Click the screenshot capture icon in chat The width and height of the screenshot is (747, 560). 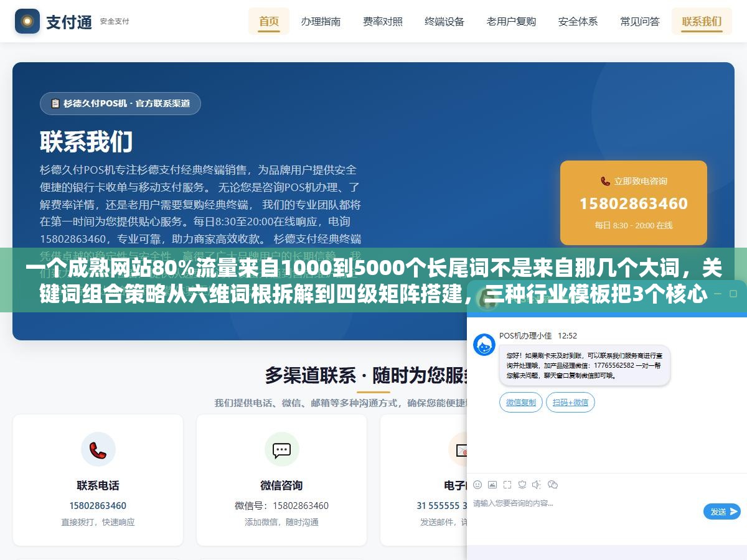tap(507, 484)
